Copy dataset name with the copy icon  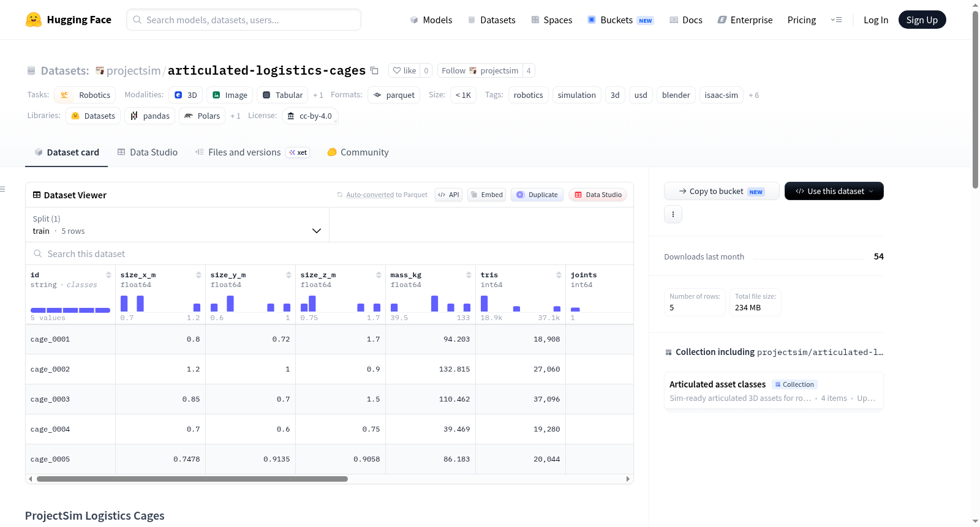click(374, 70)
